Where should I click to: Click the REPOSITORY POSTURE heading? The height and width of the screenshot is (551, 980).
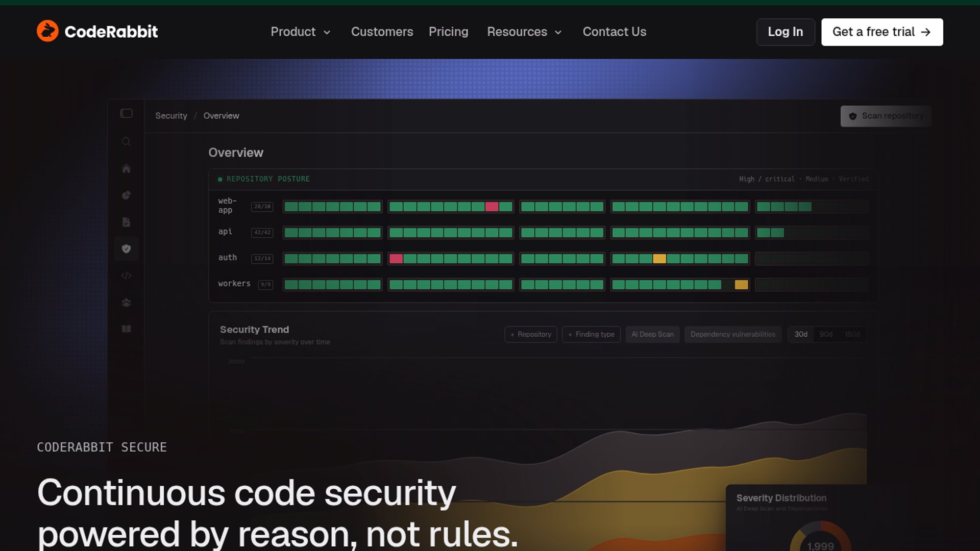(268, 179)
